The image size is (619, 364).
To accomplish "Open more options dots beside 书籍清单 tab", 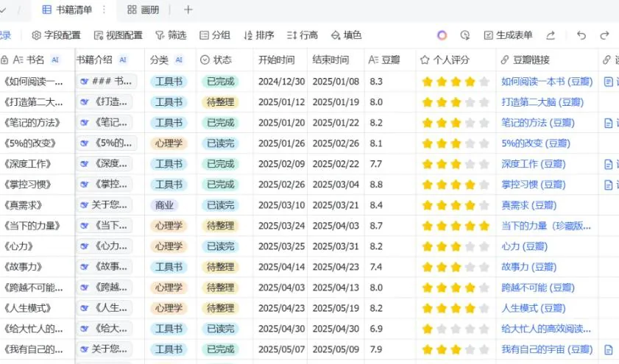I will tap(105, 10).
